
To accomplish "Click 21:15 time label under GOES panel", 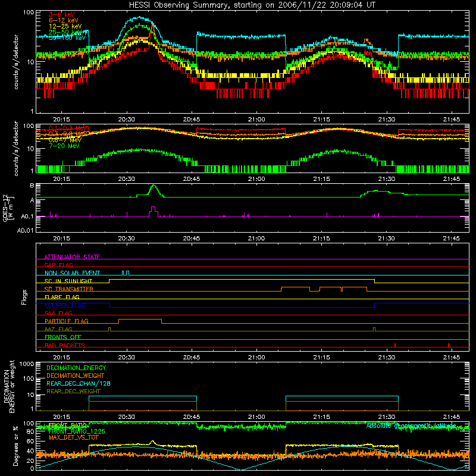I will [x=321, y=239].
